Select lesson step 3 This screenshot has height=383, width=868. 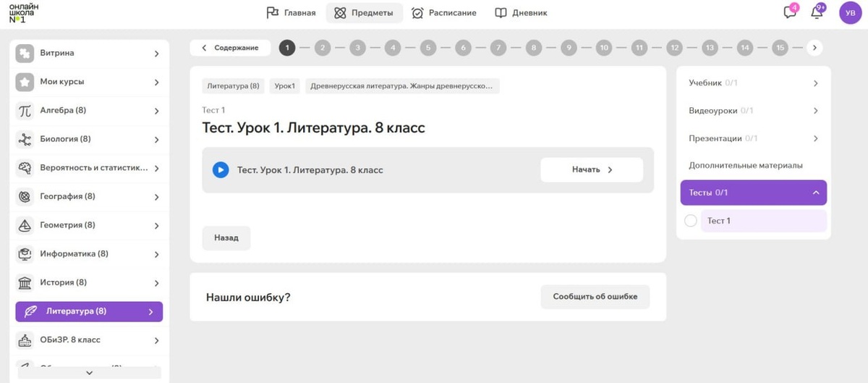[357, 48]
